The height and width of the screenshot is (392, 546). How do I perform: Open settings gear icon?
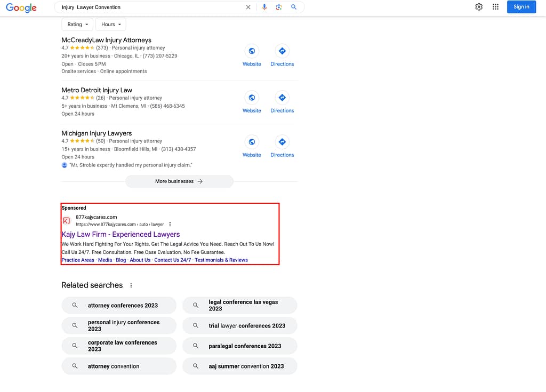coord(479,7)
